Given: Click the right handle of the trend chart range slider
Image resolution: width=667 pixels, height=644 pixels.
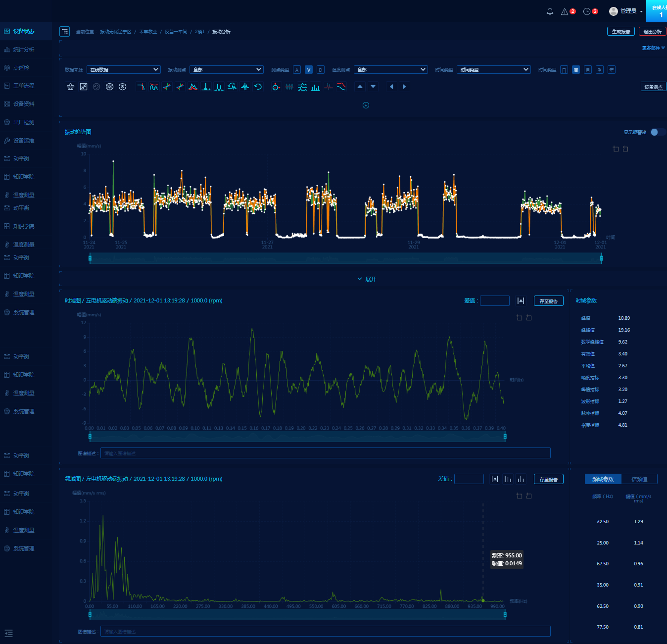Looking at the screenshot, I should (602, 258).
